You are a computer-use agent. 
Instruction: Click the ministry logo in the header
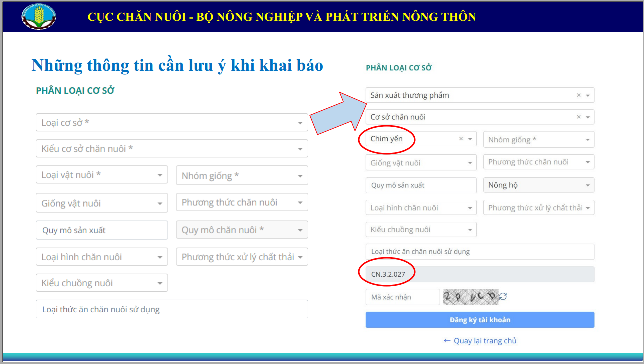39,16
